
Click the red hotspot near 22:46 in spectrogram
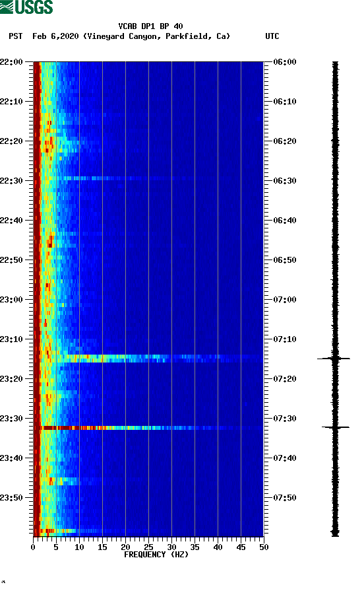50,241
